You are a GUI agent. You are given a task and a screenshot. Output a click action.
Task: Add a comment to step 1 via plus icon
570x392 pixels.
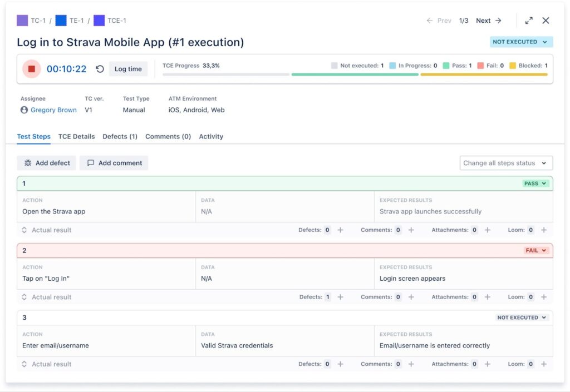point(411,229)
